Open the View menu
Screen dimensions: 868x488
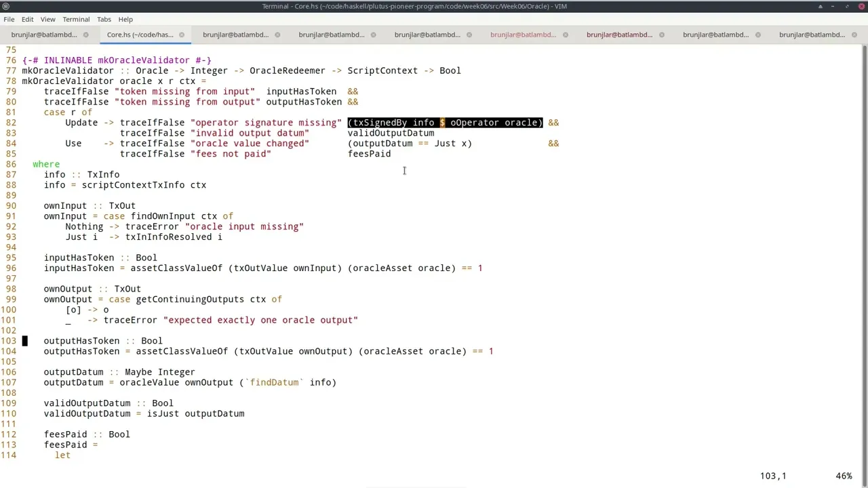[x=48, y=19]
